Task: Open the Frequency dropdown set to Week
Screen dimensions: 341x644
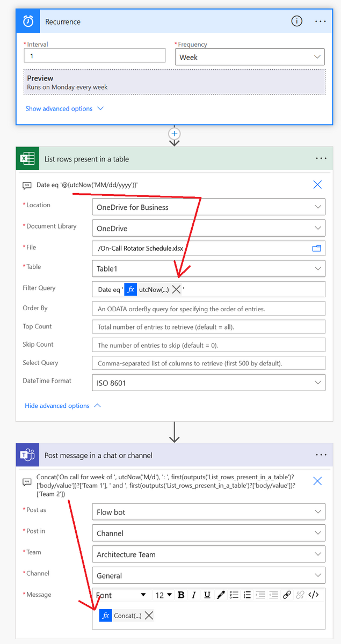Action: [250, 57]
